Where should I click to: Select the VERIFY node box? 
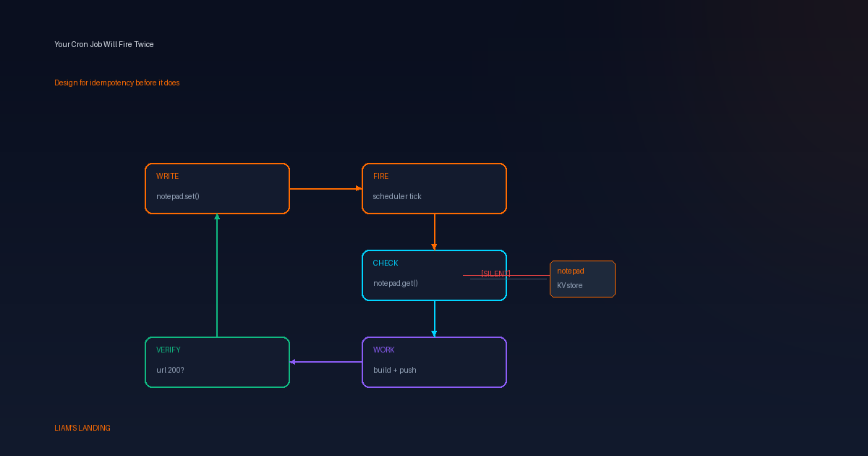click(x=217, y=362)
